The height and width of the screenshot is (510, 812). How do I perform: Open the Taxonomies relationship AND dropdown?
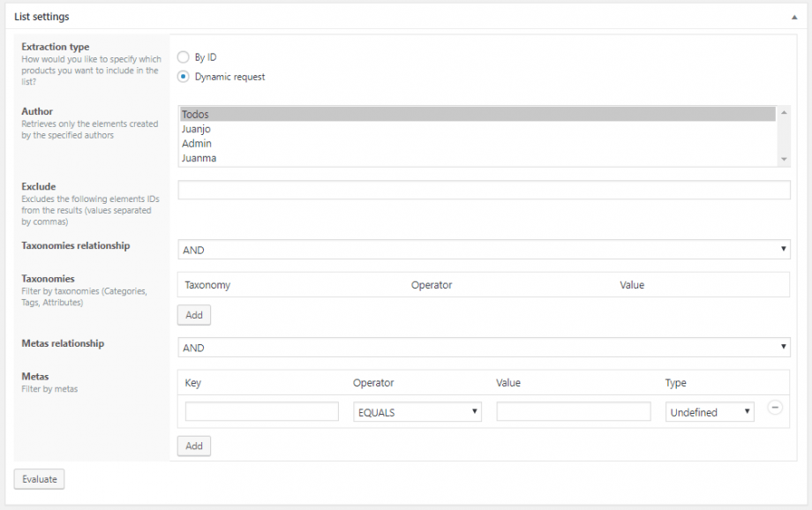click(484, 250)
